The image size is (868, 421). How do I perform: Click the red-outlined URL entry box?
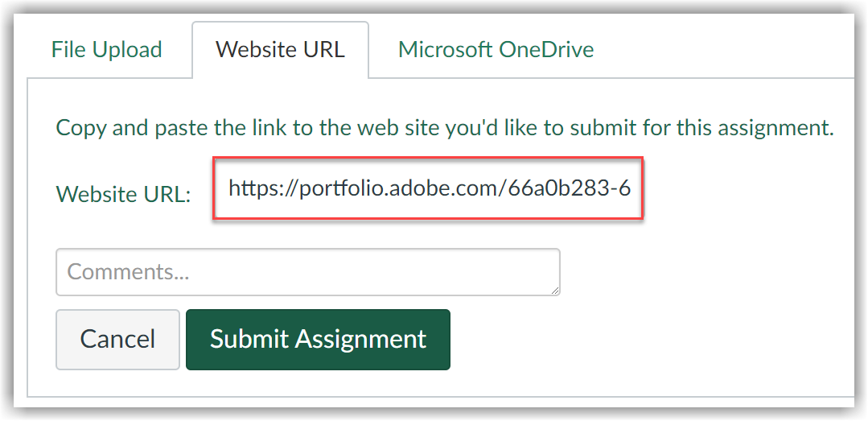point(428,189)
